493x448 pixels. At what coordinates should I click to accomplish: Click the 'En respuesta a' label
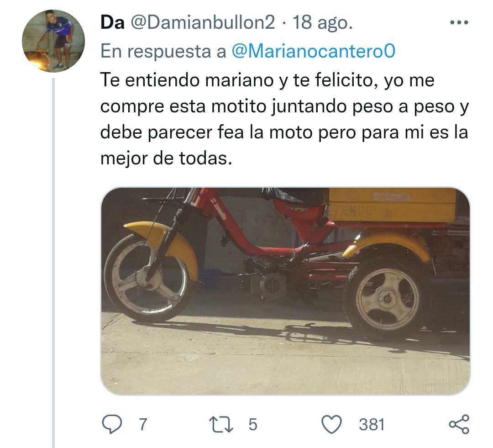point(163,51)
